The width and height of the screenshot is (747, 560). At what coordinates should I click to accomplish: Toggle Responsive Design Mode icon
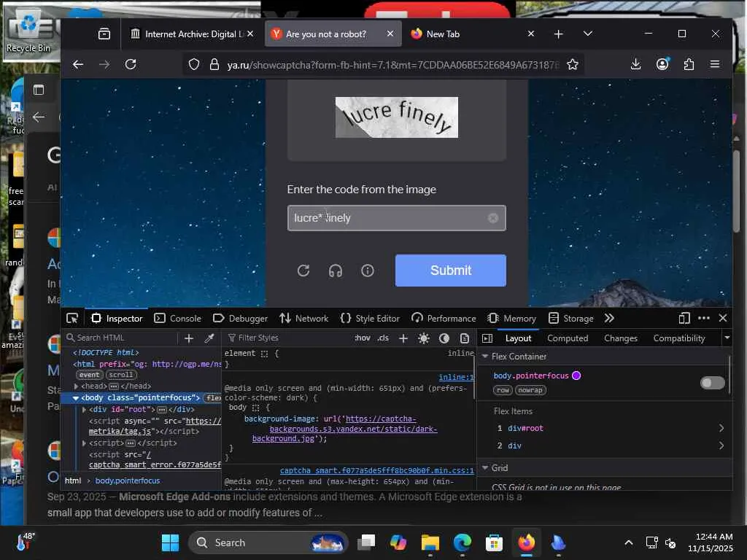684,318
